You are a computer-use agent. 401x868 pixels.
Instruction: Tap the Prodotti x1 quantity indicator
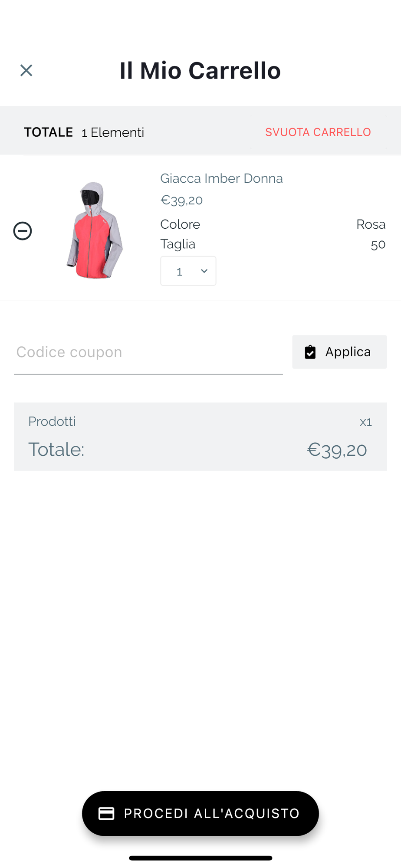[x=365, y=422]
